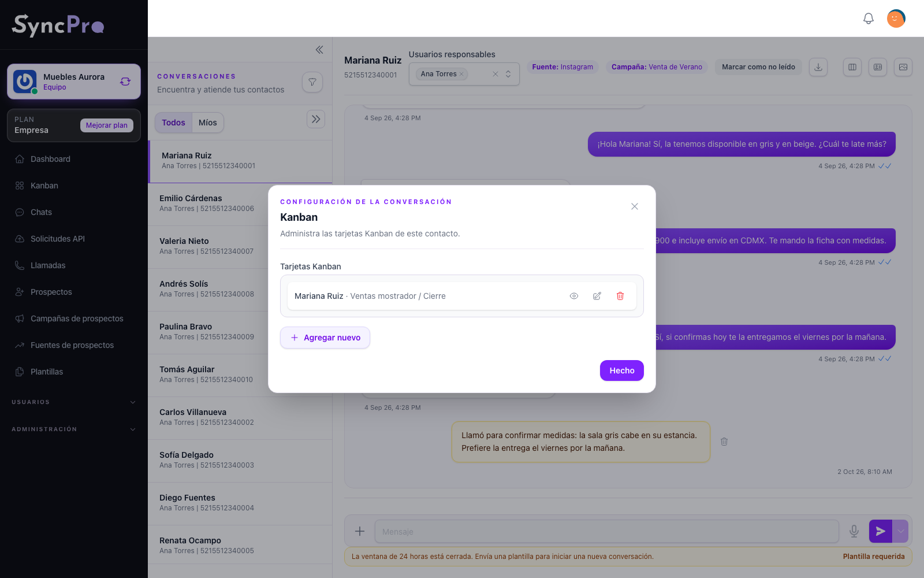Open Kanban in sidebar
Viewport: 924px width, 578px height.
point(74,186)
